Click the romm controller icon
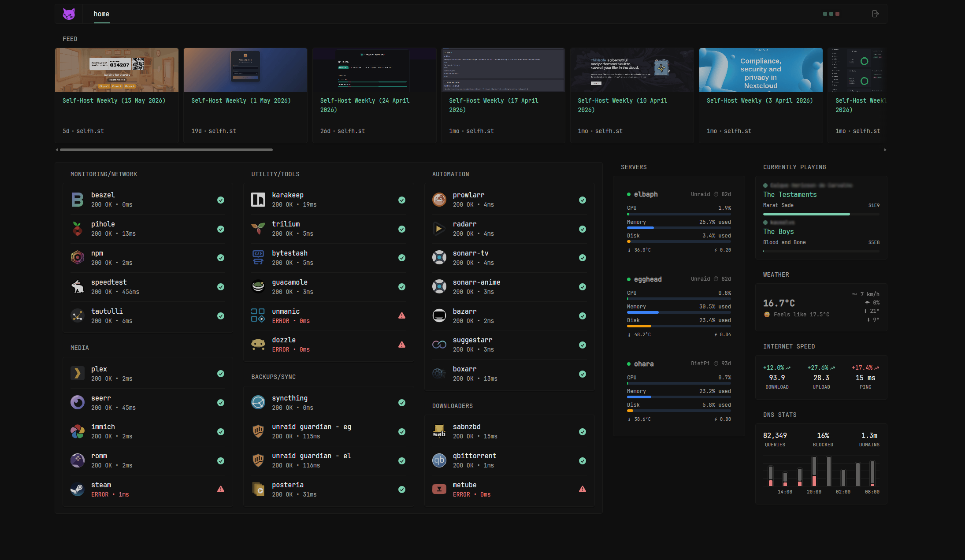The width and height of the screenshot is (965, 560). (78, 460)
